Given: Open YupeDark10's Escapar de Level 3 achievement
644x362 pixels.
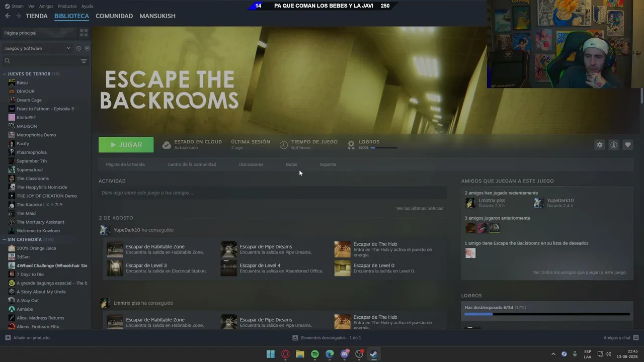Looking at the screenshot, I should coord(157,268).
